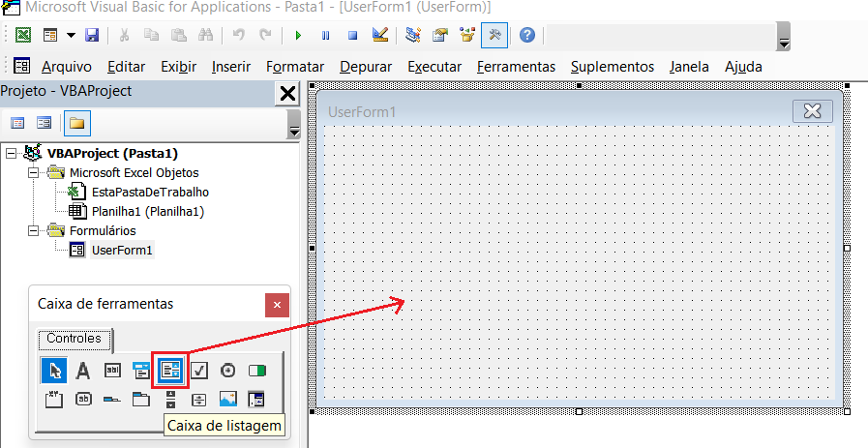Select the Image control in the toolbox
Image resolution: width=868 pixels, height=448 pixels.
[x=227, y=399]
